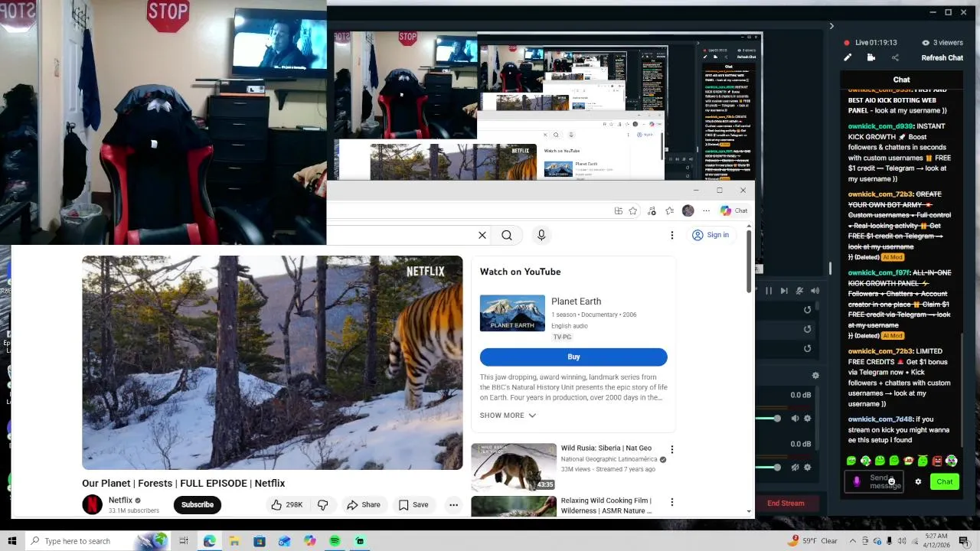
Task: Like the video with thumbs up 298K
Action: 286,505
